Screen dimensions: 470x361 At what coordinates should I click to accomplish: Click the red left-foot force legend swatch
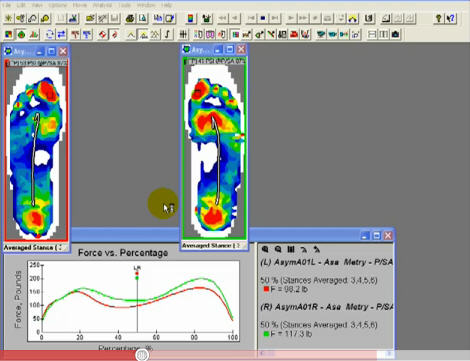[x=266, y=289]
